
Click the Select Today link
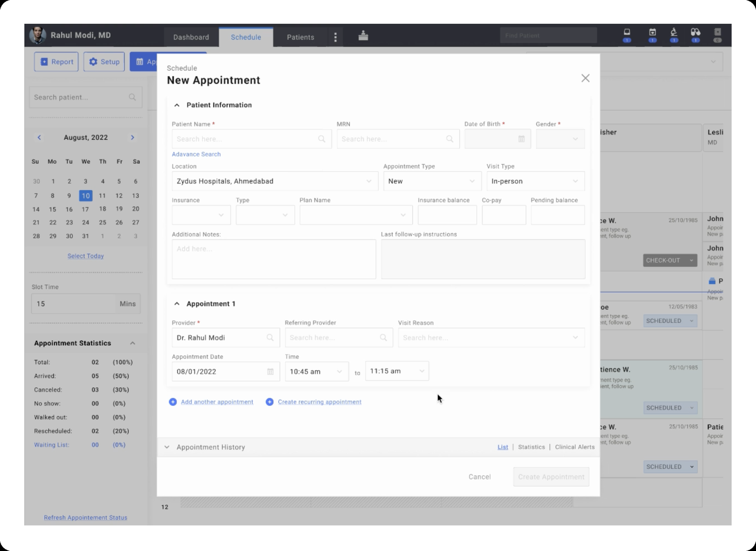pyautogui.click(x=85, y=256)
